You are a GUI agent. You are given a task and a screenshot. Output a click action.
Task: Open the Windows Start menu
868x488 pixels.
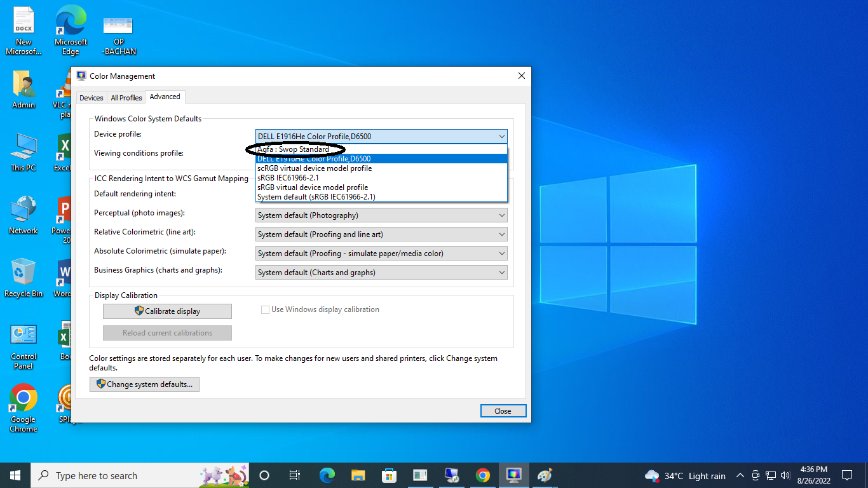15,475
